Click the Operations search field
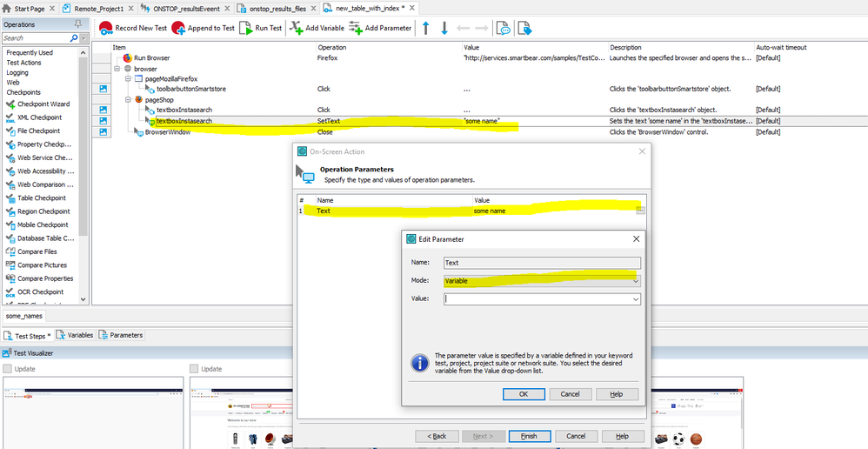The width and height of the screenshot is (868, 449). (x=38, y=38)
